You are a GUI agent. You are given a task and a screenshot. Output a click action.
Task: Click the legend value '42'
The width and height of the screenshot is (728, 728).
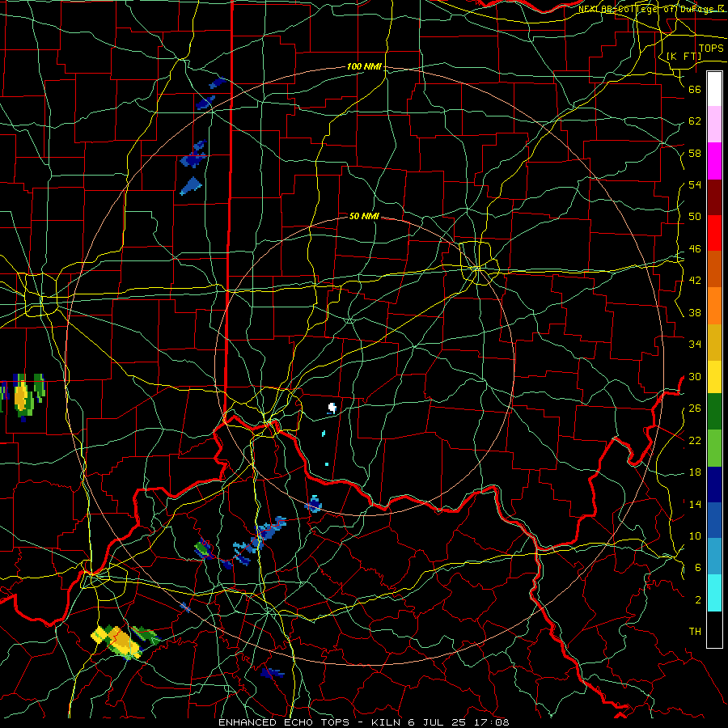pyautogui.click(x=695, y=281)
